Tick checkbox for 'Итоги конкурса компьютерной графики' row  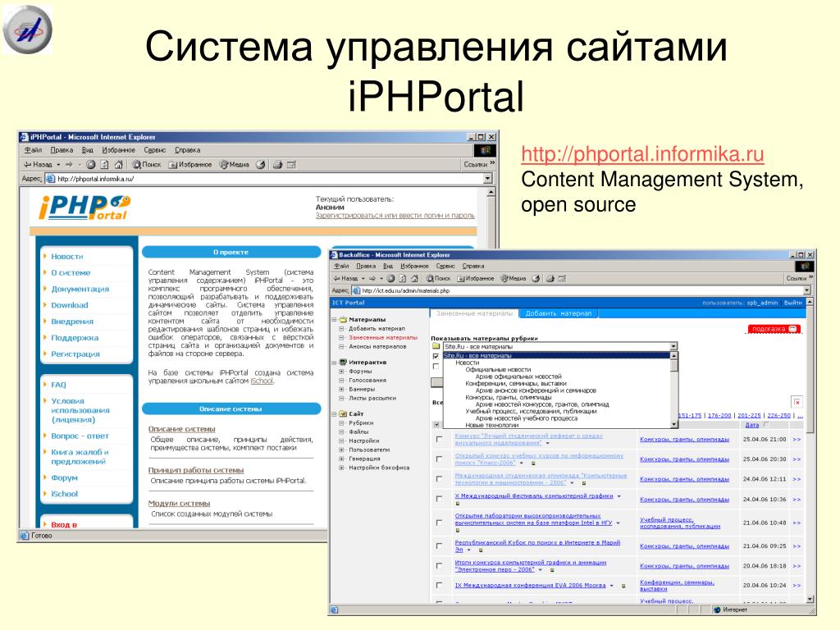coord(440,565)
